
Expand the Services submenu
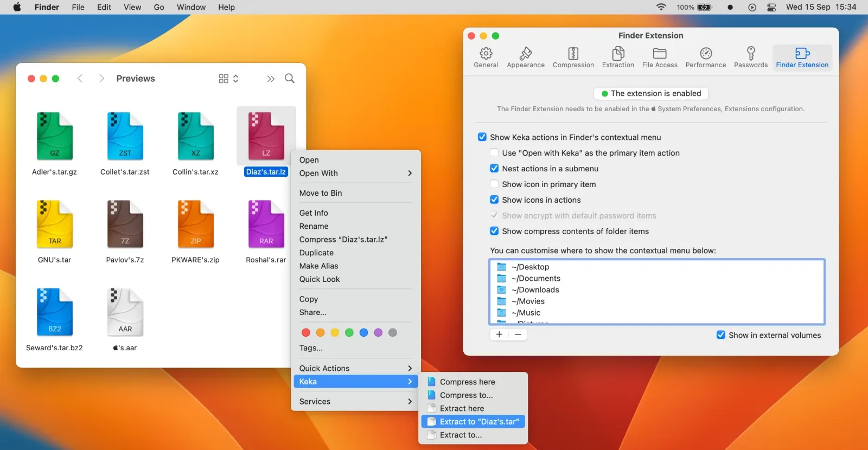click(x=356, y=402)
